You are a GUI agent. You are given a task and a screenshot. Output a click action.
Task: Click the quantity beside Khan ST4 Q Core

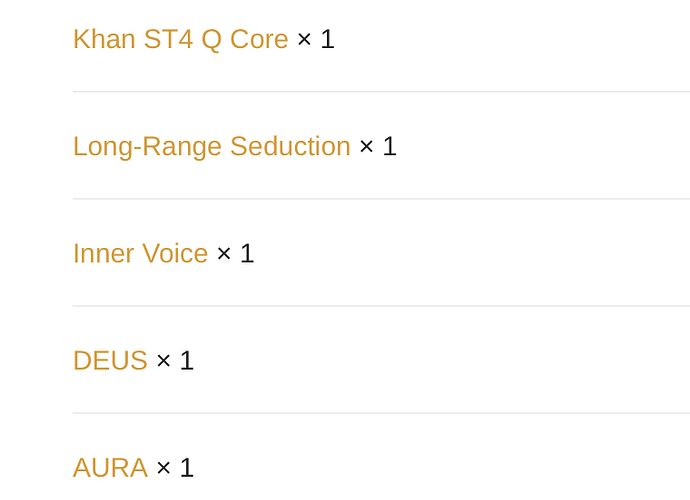[x=317, y=39]
